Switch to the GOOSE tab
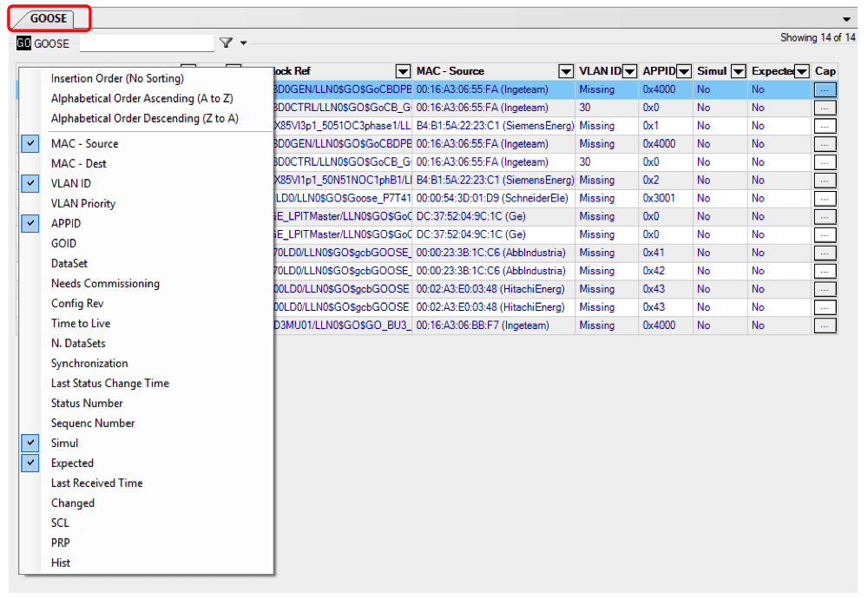 point(49,18)
